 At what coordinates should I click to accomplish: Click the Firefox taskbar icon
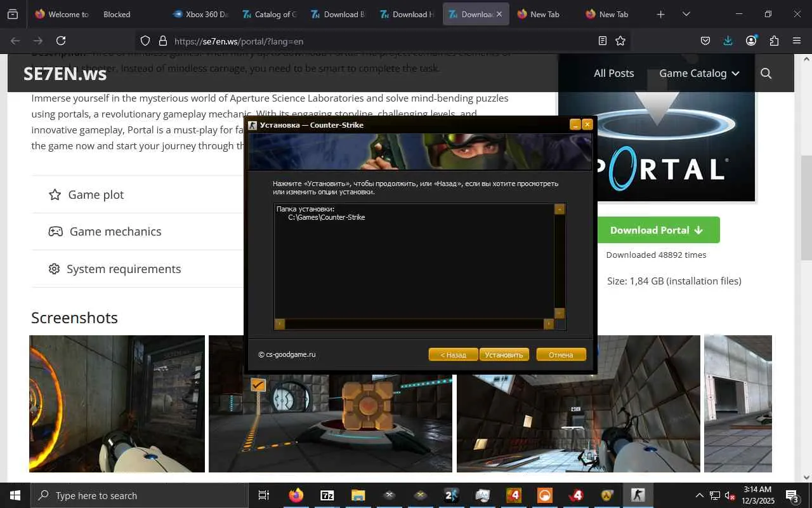(296, 495)
